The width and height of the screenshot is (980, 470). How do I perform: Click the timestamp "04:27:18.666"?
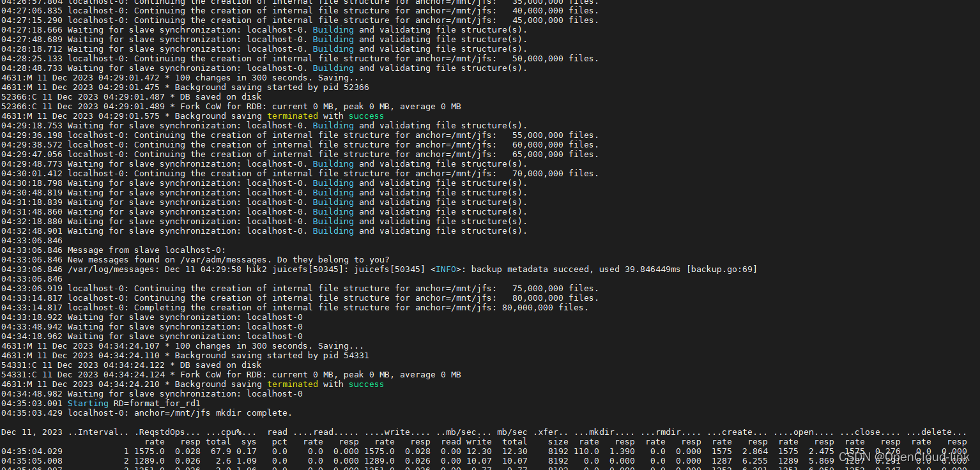pyautogui.click(x=32, y=30)
